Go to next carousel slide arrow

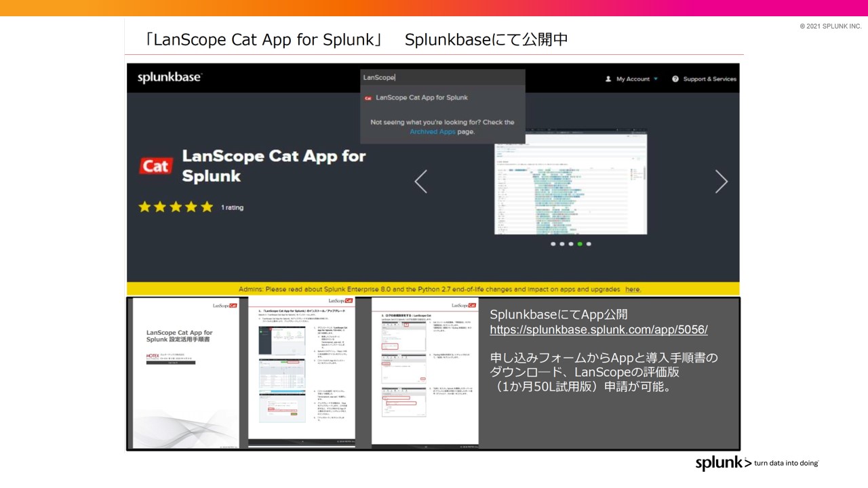722,182
